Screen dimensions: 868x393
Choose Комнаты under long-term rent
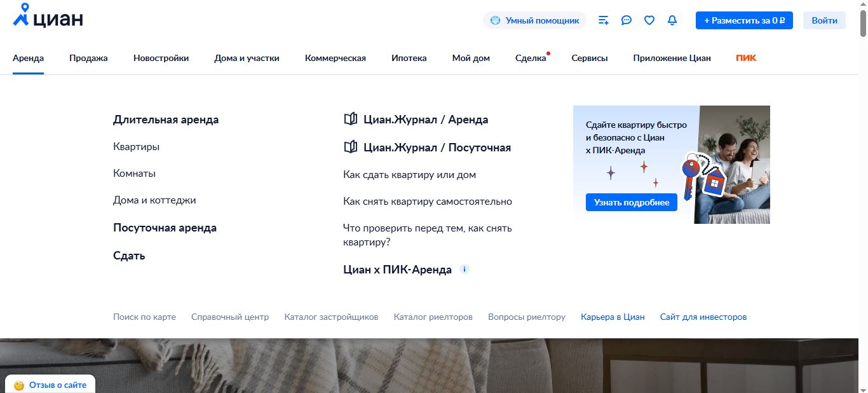(134, 173)
